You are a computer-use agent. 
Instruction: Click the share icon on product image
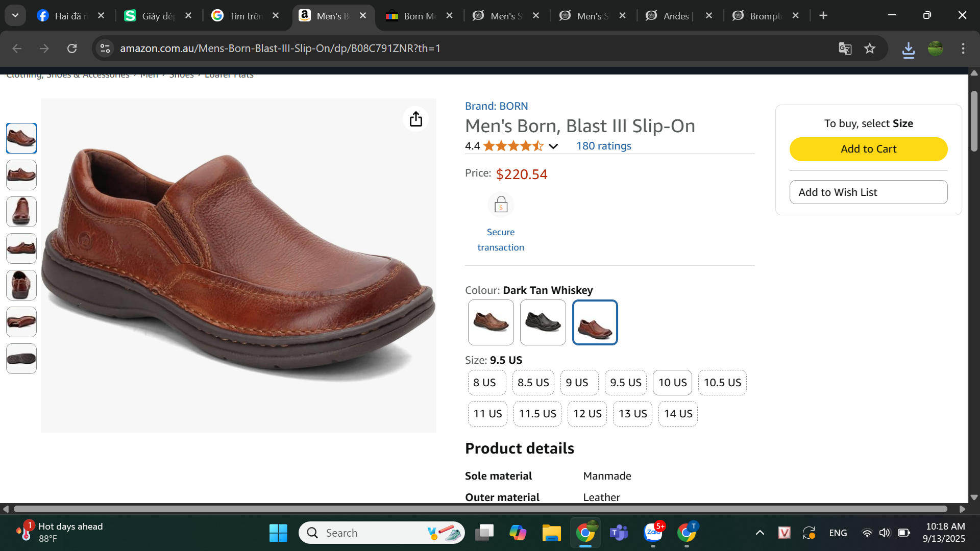(x=416, y=119)
